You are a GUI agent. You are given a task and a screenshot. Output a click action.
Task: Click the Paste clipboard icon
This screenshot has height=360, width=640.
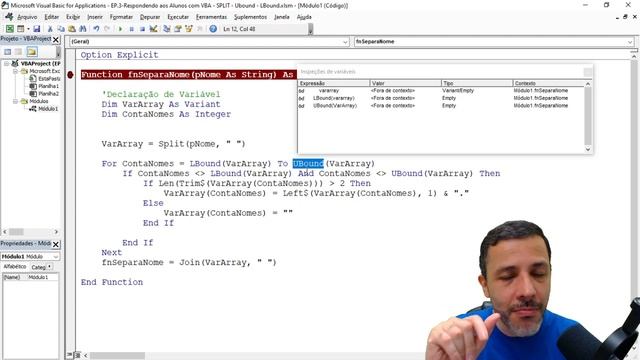(72, 29)
